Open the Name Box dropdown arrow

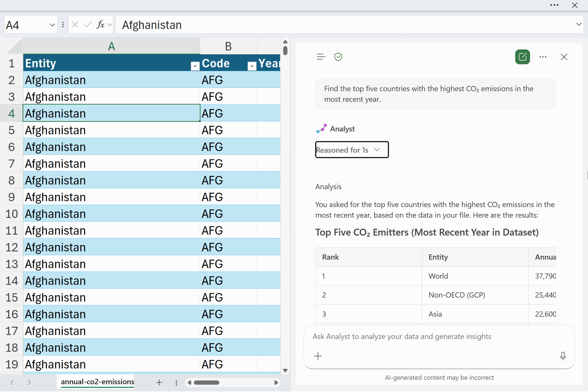[52, 25]
